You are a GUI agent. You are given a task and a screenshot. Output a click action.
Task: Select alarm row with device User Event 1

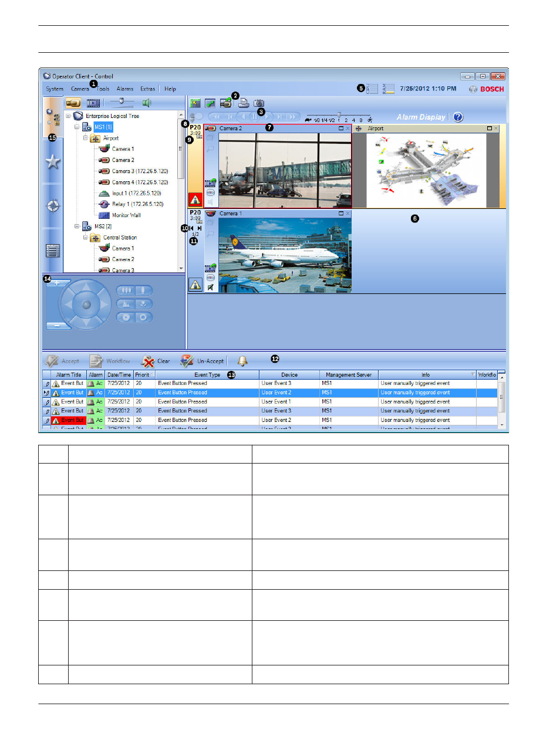270,402
